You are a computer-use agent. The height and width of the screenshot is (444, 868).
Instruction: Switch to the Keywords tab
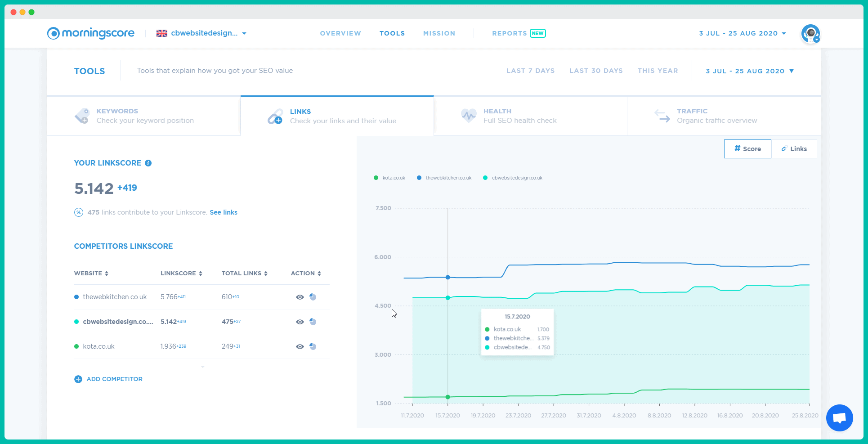(x=144, y=116)
